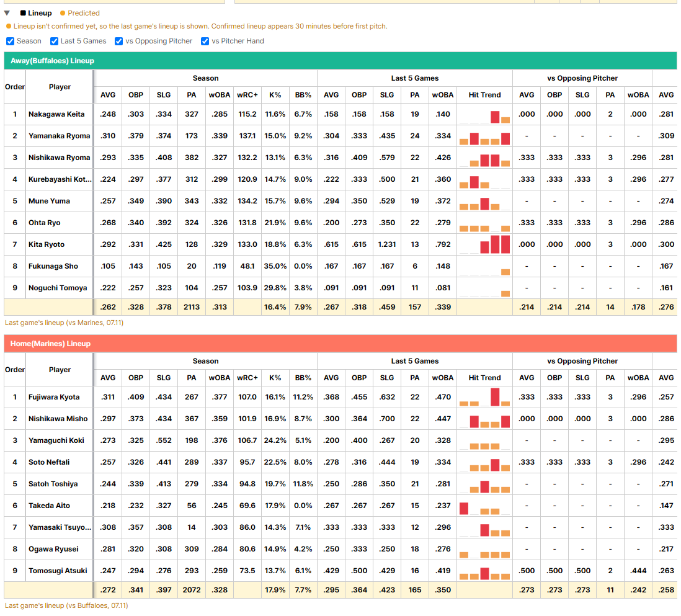Uncheck the Season checkbox

tap(10, 42)
